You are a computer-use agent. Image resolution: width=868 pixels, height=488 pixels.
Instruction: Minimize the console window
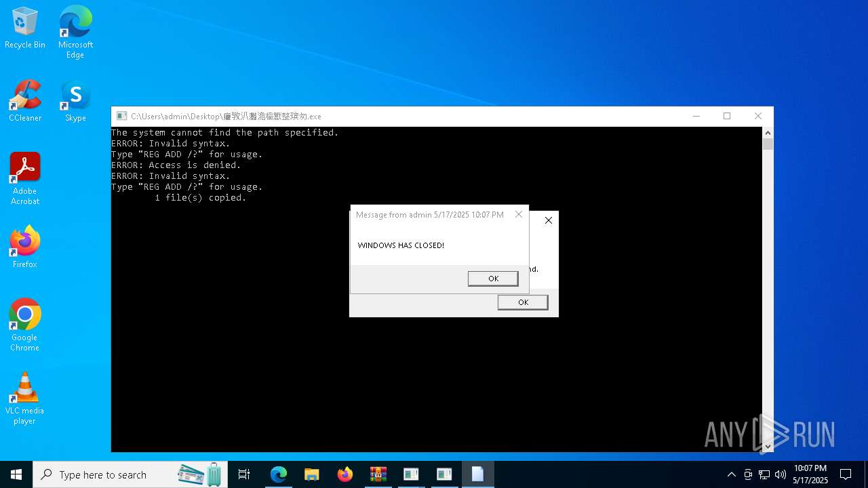coord(696,116)
